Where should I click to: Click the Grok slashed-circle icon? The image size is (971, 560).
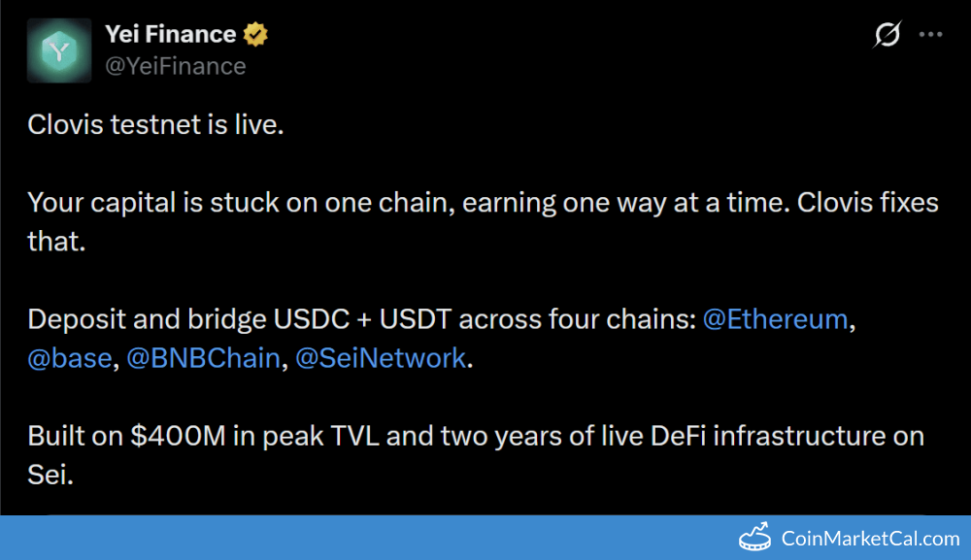pos(887,36)
